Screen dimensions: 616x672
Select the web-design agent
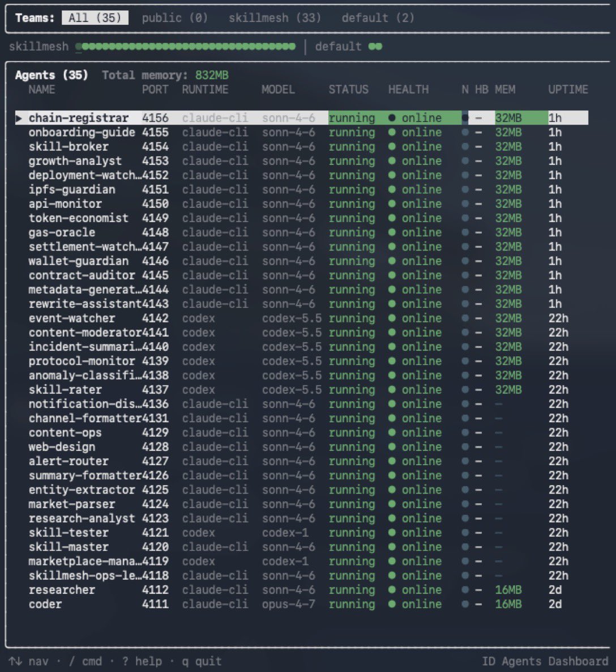pyautogui.click(x=302, y=446)
